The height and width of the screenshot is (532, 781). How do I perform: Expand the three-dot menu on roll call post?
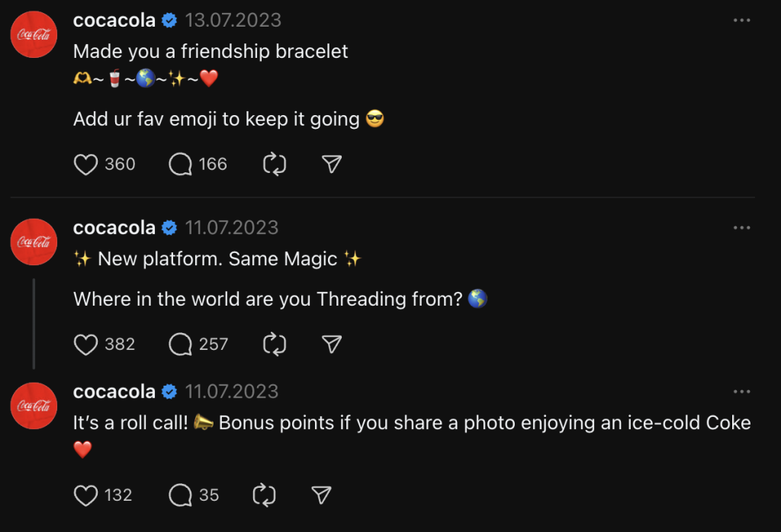tap(741, 392)
